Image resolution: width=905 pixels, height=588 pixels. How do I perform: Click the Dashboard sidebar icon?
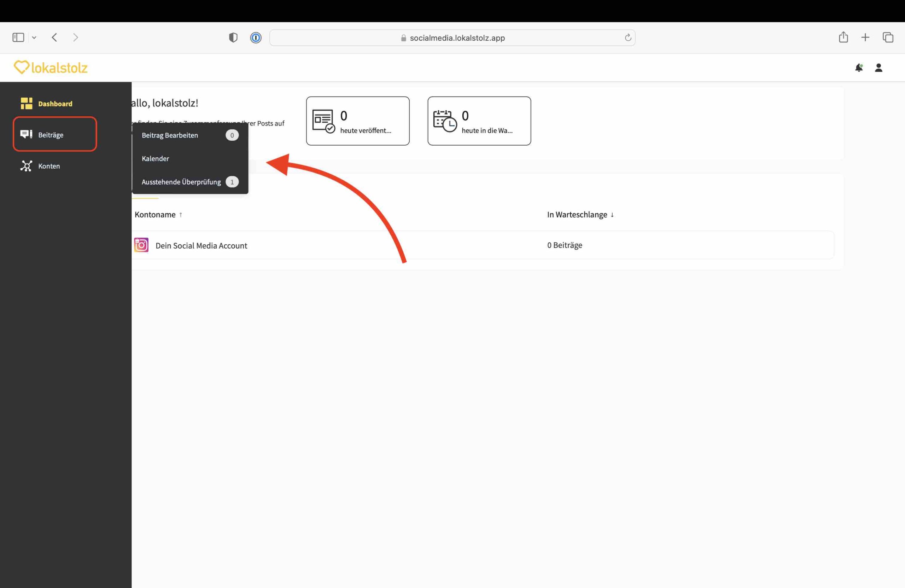point(26,104)
